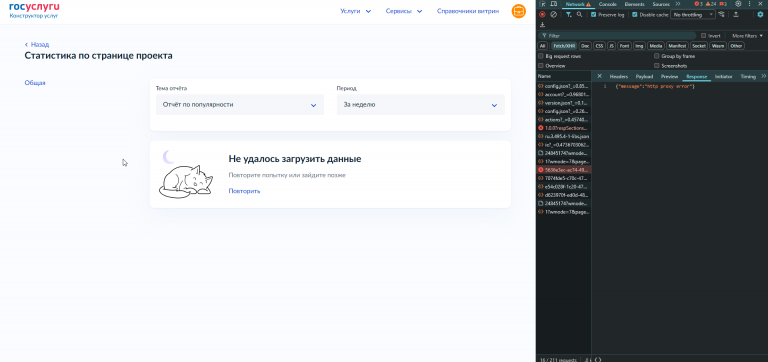Viewport: 768px width, 362px height.
Task: Expand Тема отчёта dropdown with Отчёт по популярности
Action: 240,105
